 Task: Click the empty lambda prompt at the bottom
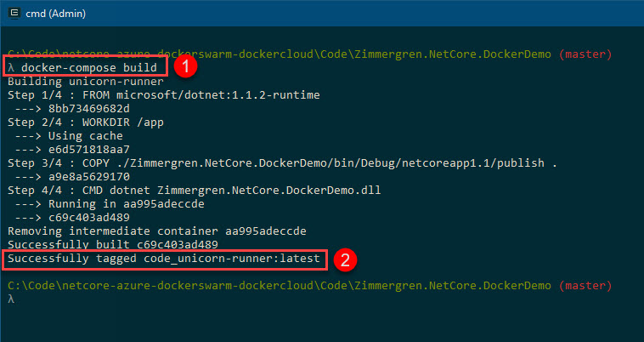[11, 299]
